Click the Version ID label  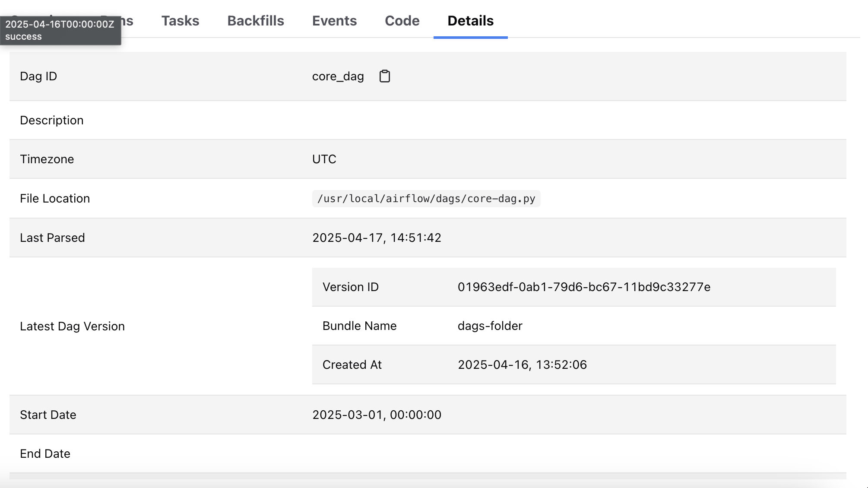point(351,287)
